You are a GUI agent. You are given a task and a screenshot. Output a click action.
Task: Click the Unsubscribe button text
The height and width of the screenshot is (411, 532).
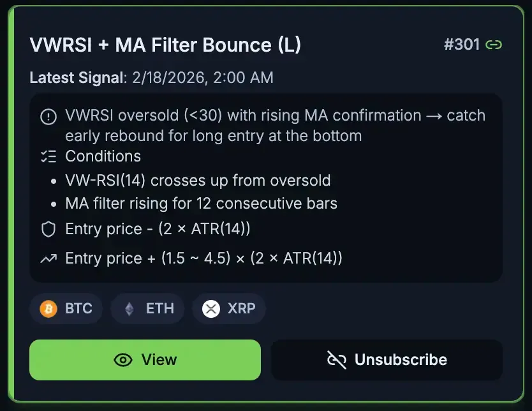401,360
